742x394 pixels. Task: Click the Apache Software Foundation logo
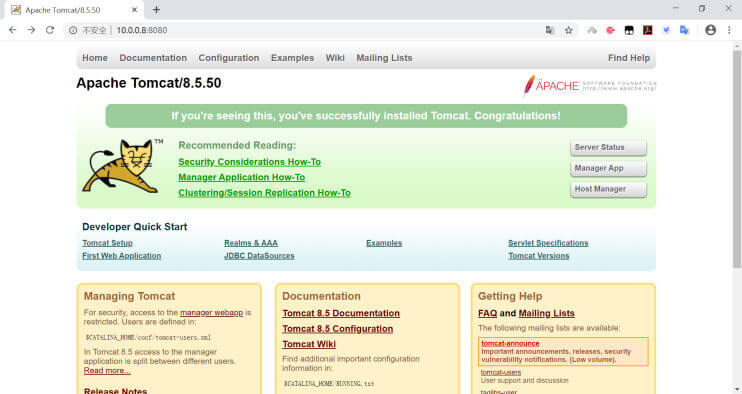click(590, 86)
